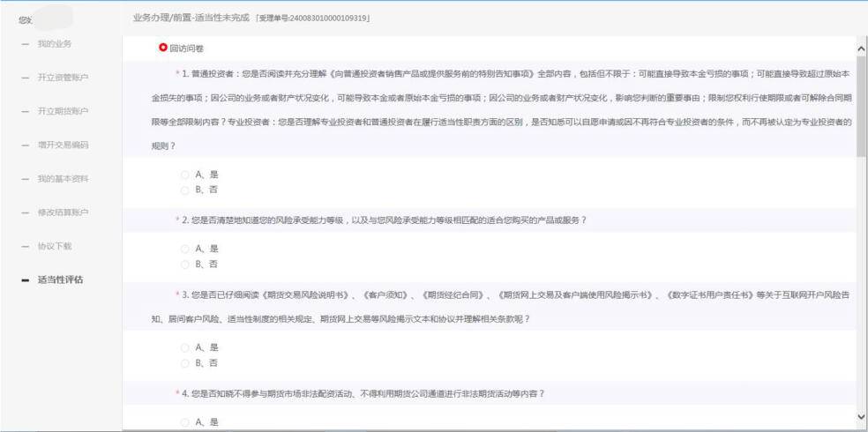This screenshot has width=868, height=432.
Task: Click the red 回访问卷 circle icon
Action: [162, 48]
